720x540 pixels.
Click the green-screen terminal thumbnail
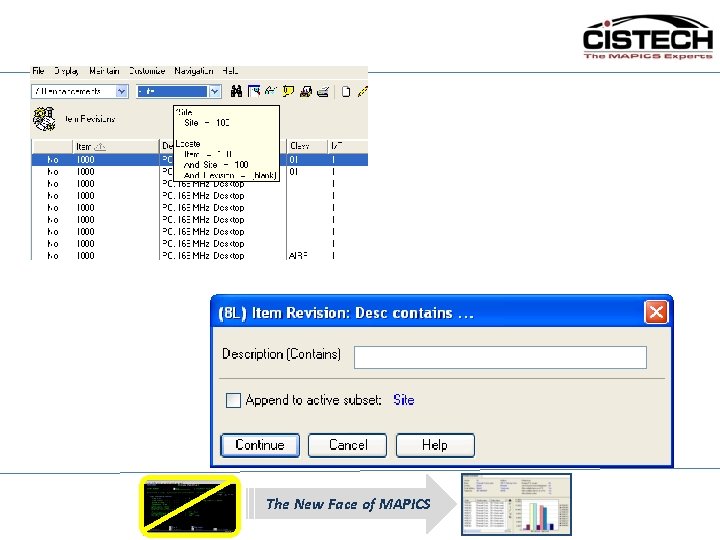point(190,506)
